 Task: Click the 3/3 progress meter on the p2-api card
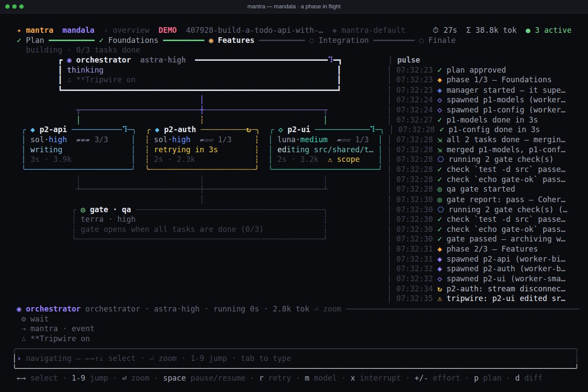[x=92, y=140]
